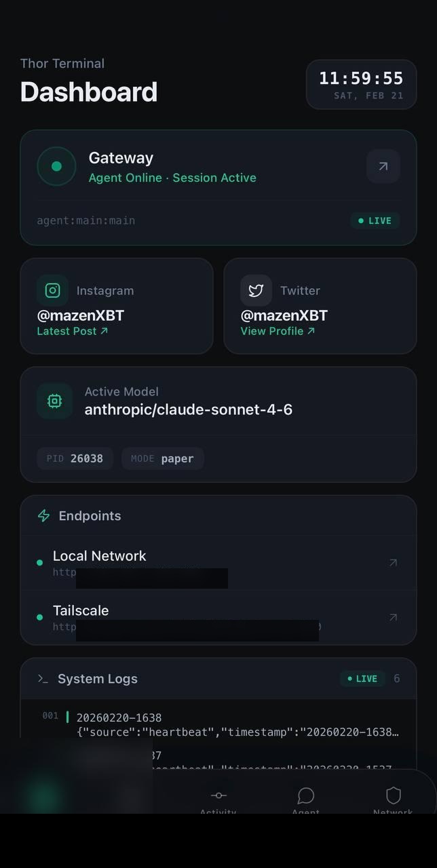The width and height of the screenshot is (437, 868).
Task: Click the Agent chat bubble icon
Action: (305, 796)
